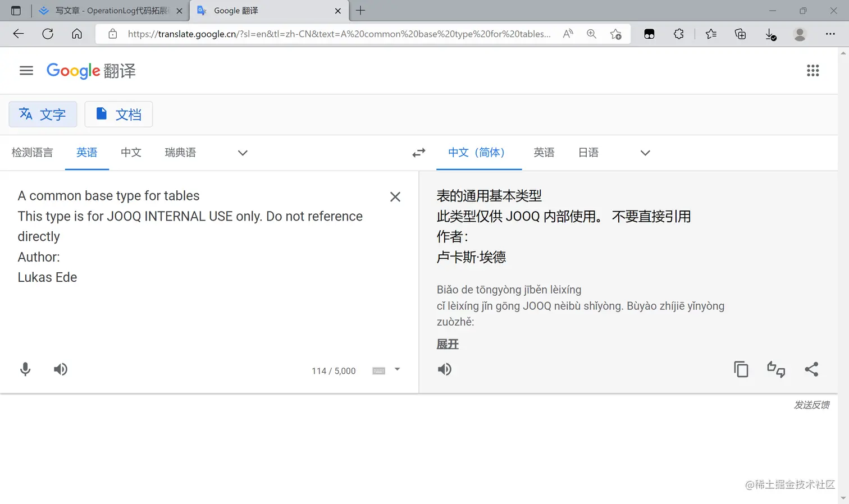Screen dimensions: 849x504
Task: Add this page to favorites
Action: pyautogui.click(x=615, y=34)
